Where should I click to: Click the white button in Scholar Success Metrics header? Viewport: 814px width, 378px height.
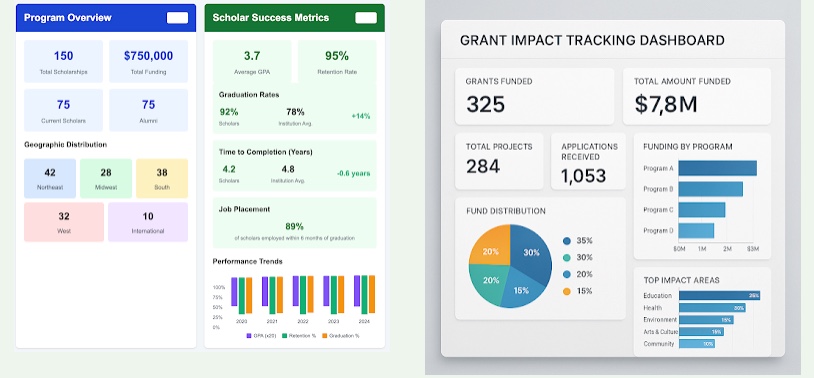[x=366, y=18]
